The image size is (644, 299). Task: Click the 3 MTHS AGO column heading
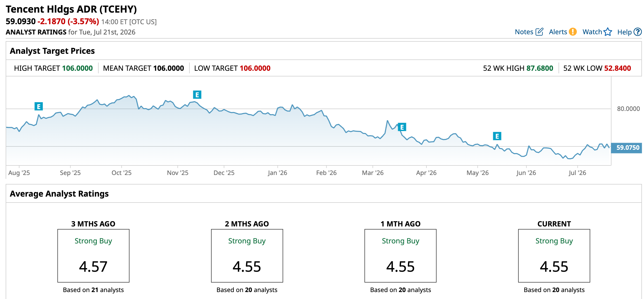point(93,224)
